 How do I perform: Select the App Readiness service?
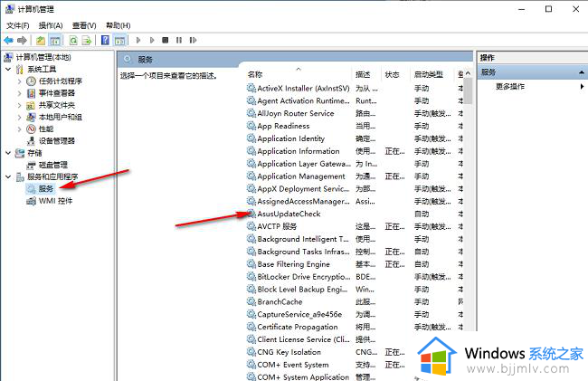tap(283, 126)
